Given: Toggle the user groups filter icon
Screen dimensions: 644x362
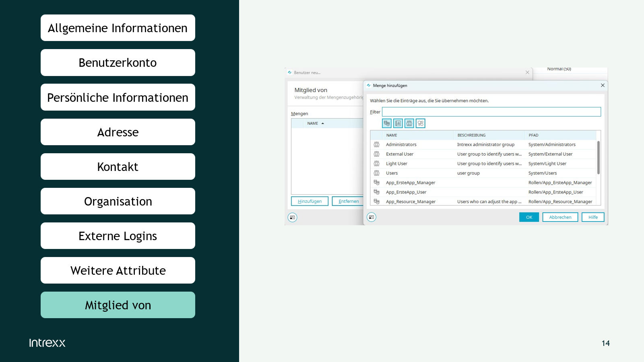Looking at the screenshot, I should (x=409, y=123).
